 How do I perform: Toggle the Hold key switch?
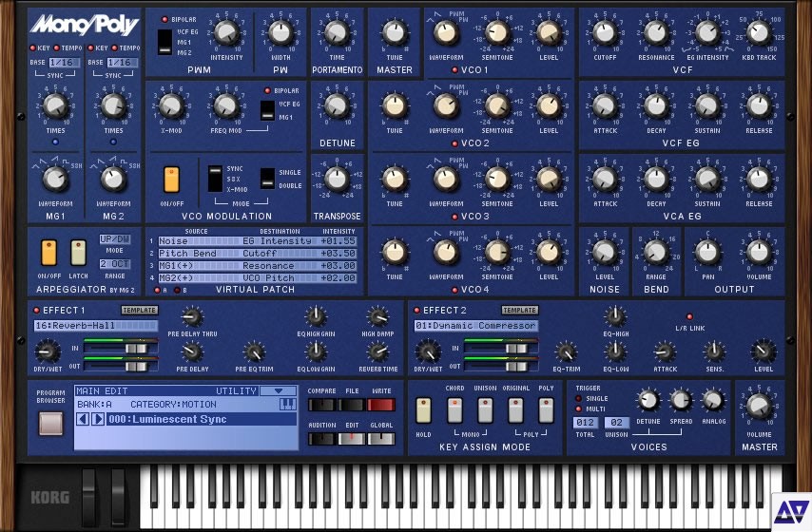click(x=423, y=410)
